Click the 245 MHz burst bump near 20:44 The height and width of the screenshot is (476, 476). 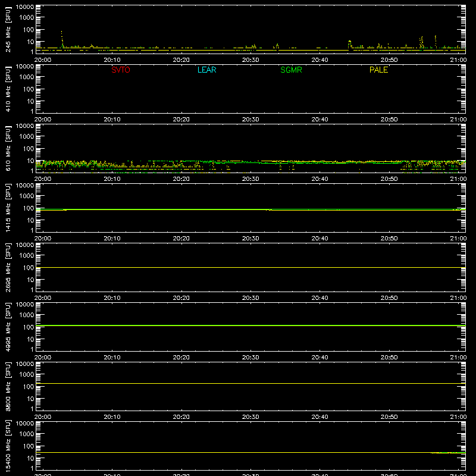click(x=350, y=44)
